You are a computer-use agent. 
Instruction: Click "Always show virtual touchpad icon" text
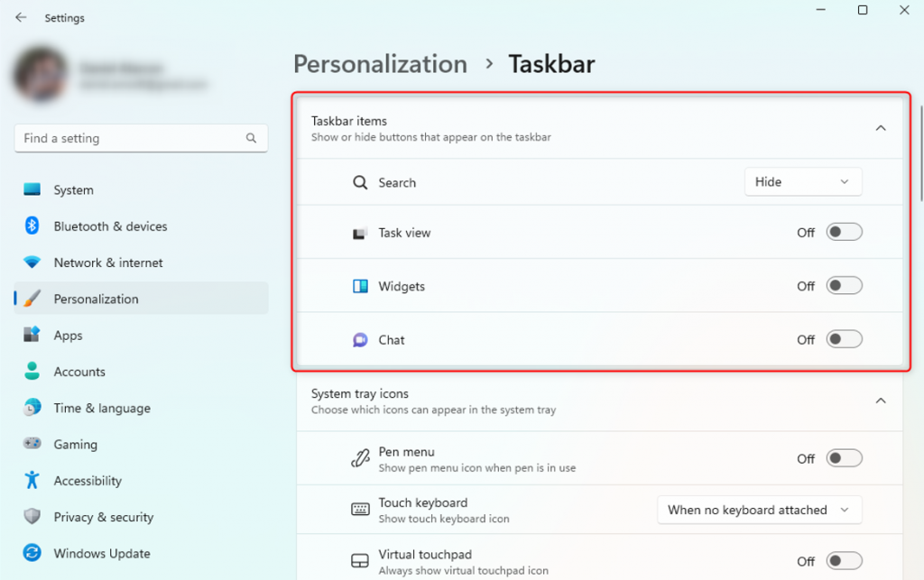[x=463, y=571]
